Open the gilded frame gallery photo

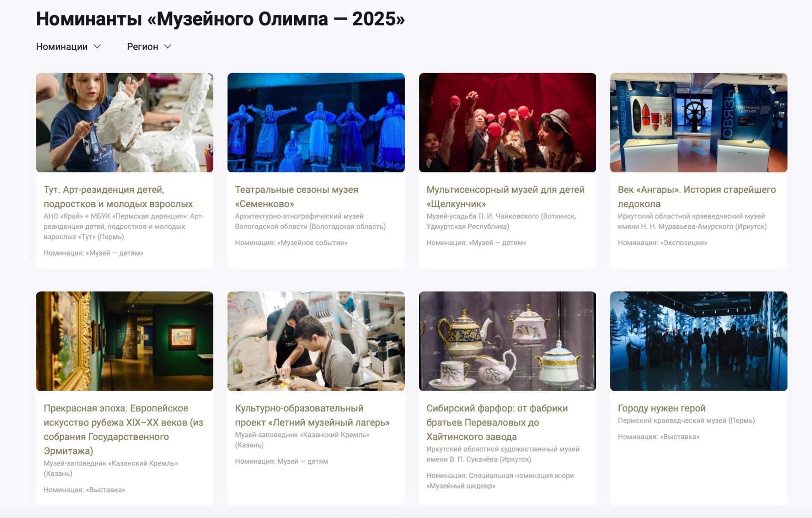pos(124,341)
